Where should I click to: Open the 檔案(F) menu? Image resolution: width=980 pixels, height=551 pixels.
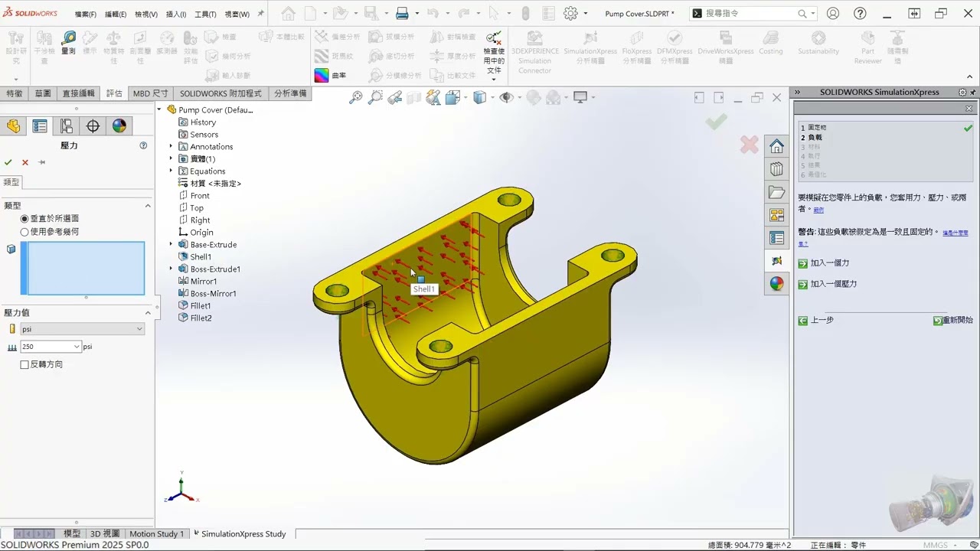click(86, 14)
